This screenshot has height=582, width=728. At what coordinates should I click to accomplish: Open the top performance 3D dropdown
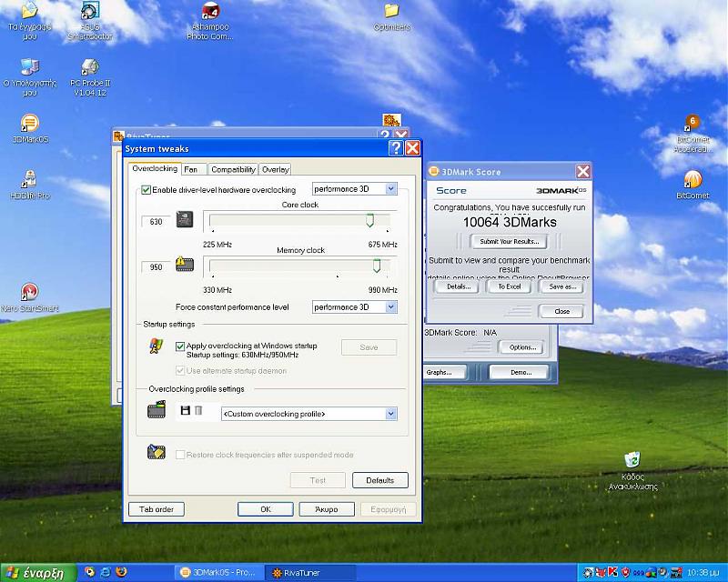point(355,189)
